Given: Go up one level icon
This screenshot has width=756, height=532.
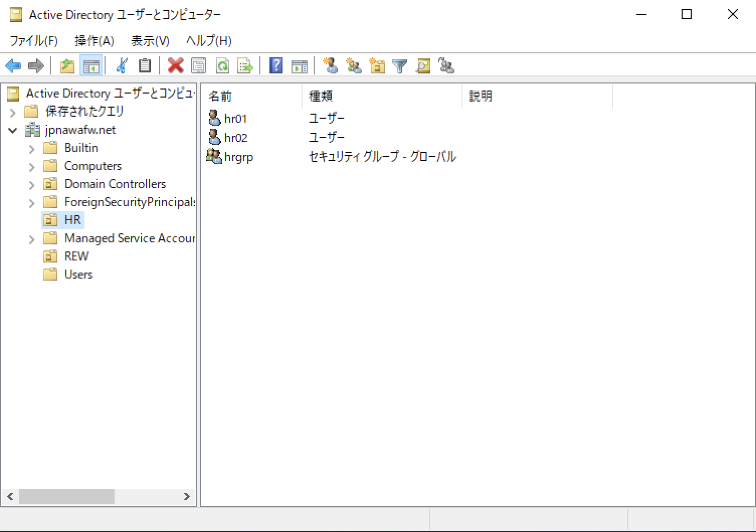Looking at the screenshot, I should 67,65.
